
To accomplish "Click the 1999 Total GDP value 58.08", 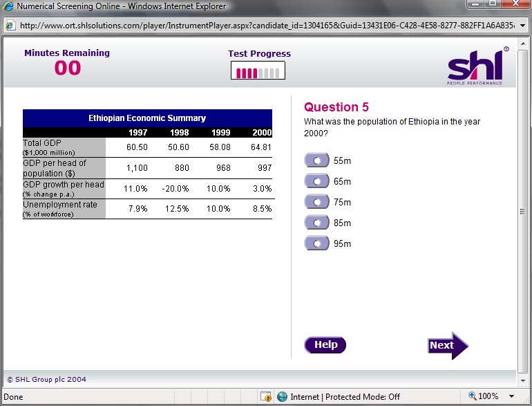I will (220, 147).
